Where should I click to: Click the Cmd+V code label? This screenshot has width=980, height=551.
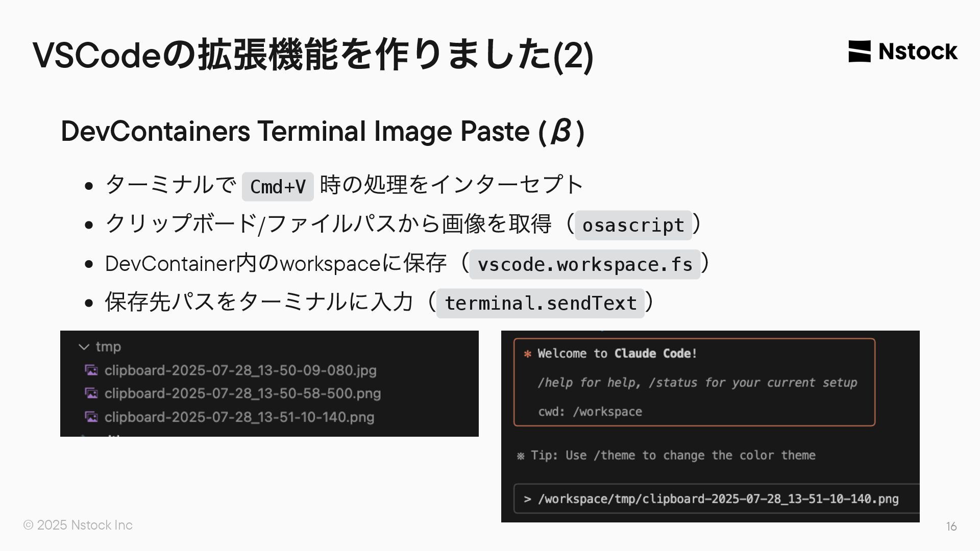(x=278, y=187)
